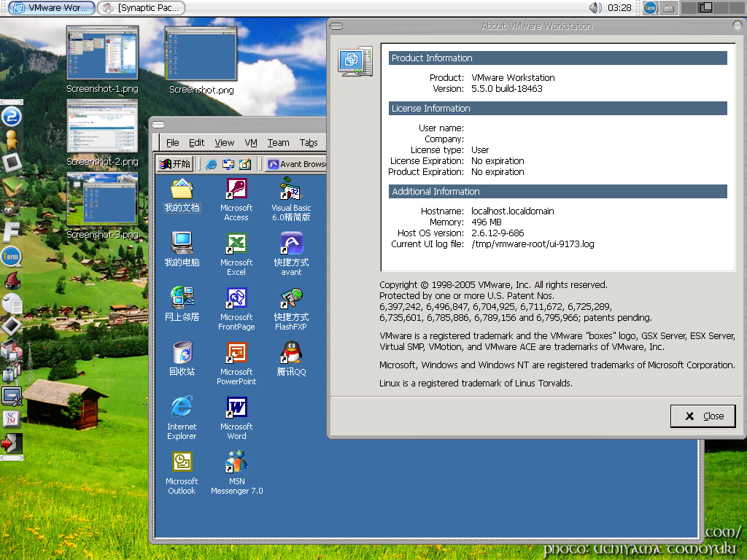The image size is (747, 560).
Task: Select the log path /tmp/vmware-root/ui-9173.log
Action: [533, 244]
